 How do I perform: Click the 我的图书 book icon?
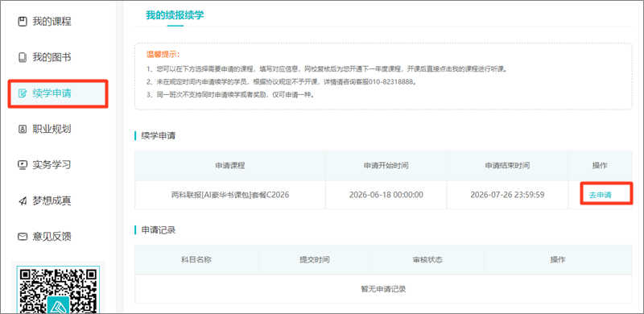[23, 57]
